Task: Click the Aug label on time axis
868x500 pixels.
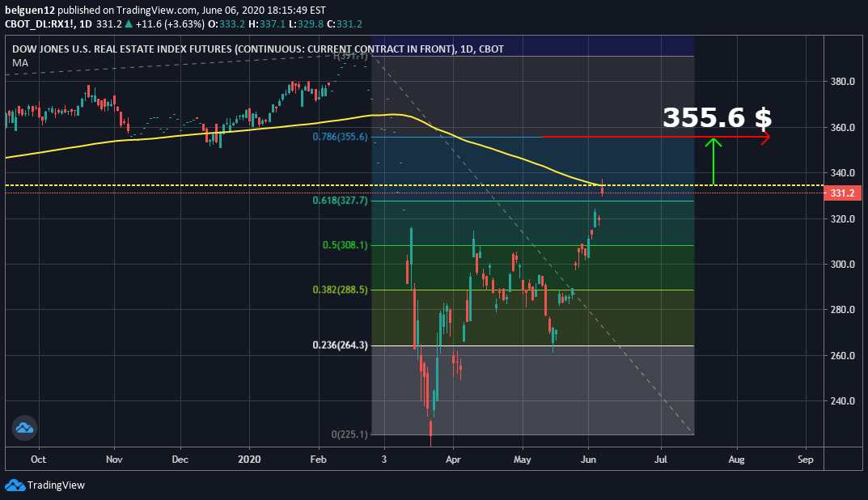Action: click(x=736, y=459)
